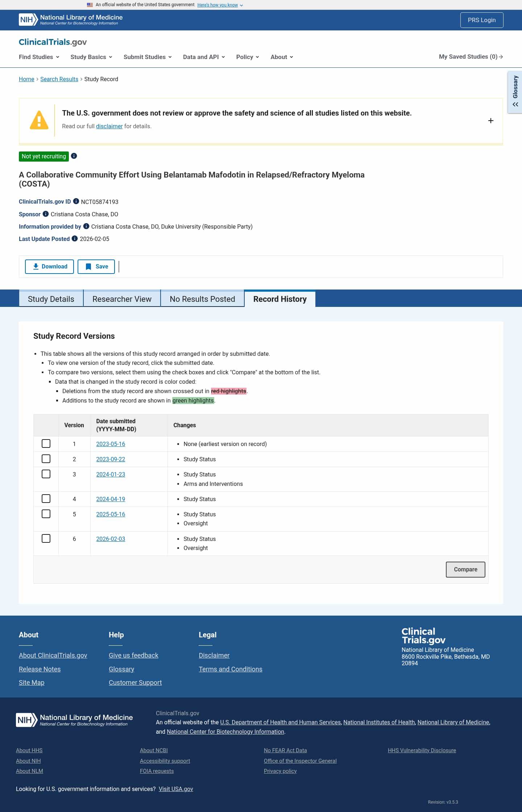Click the PRS Login button
Screen dimensions: 522x812
tap(481, 20)
